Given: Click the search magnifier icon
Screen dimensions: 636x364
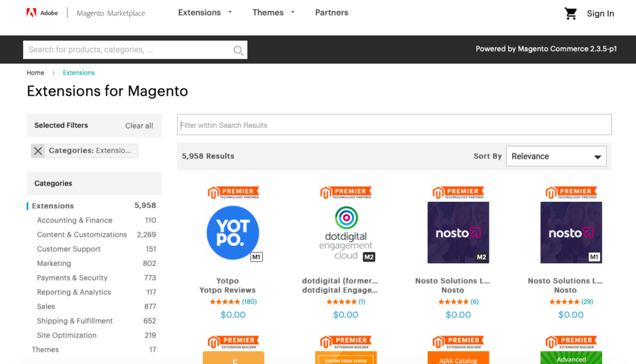Looking at the screenshot, I should click(238, 50).
